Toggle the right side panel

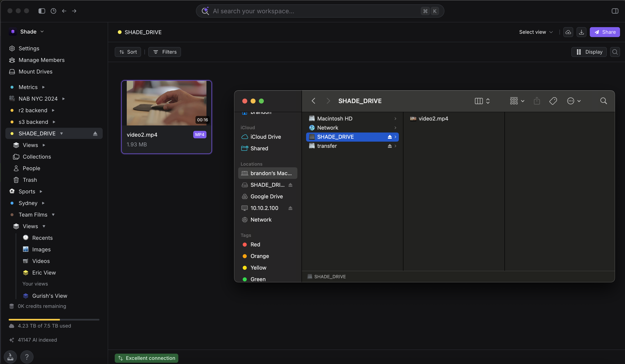615,11
